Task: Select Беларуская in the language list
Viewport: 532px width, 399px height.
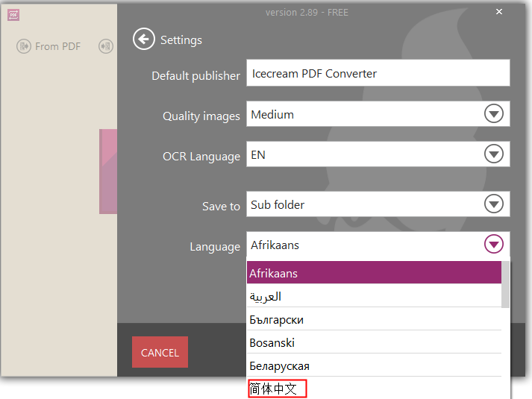Action: tap(374, 365)
